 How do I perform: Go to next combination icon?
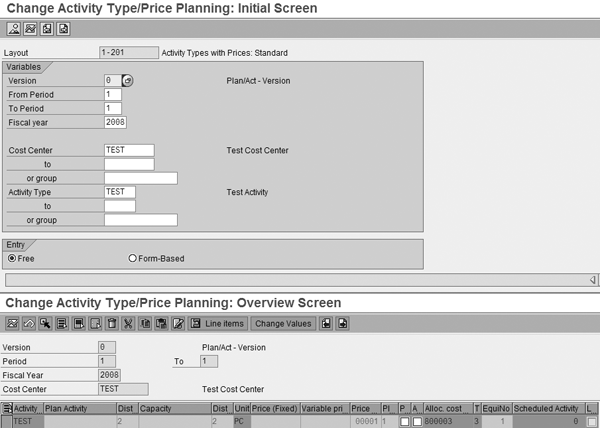pos(343,324)
